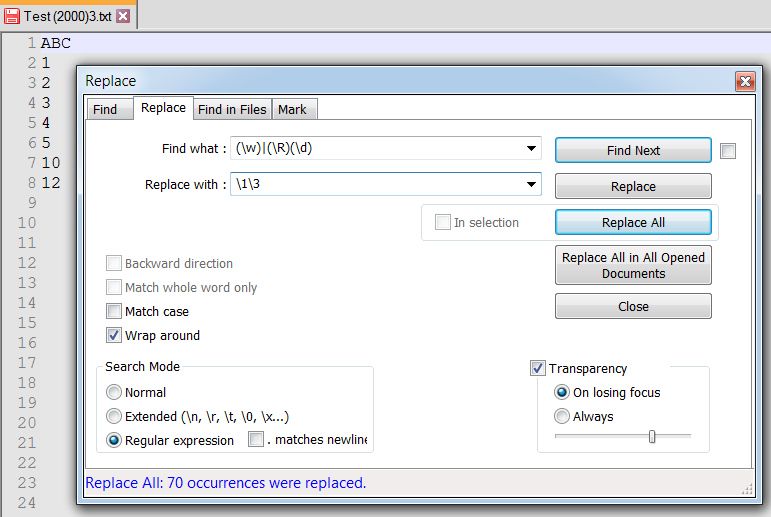The height and width of the screenshot is (517, 771).
Task: Click line number 24 in the margin
Action: 27,503
